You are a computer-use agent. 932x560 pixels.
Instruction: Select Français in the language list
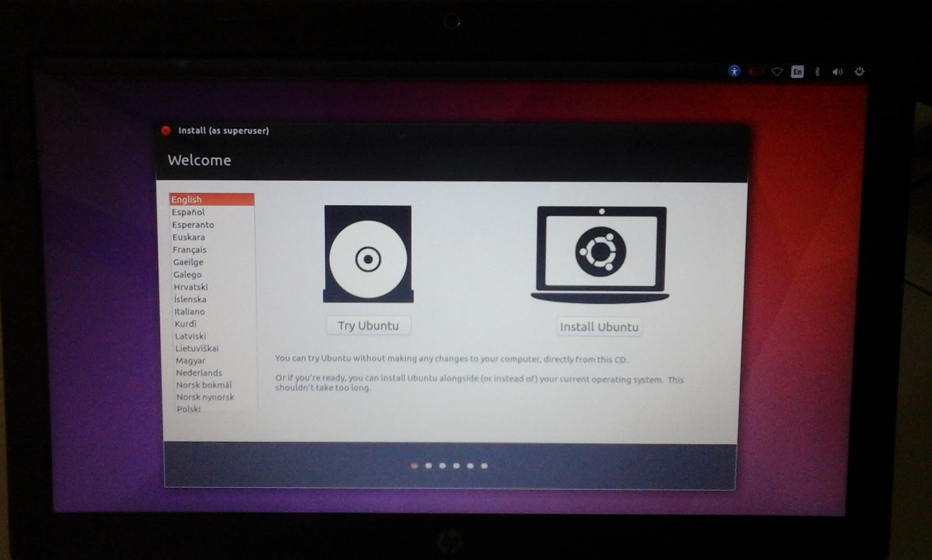[189, 250]
